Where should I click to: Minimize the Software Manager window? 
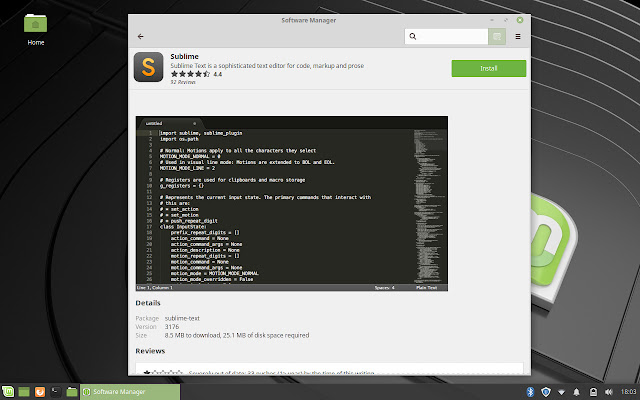(492, 20)
